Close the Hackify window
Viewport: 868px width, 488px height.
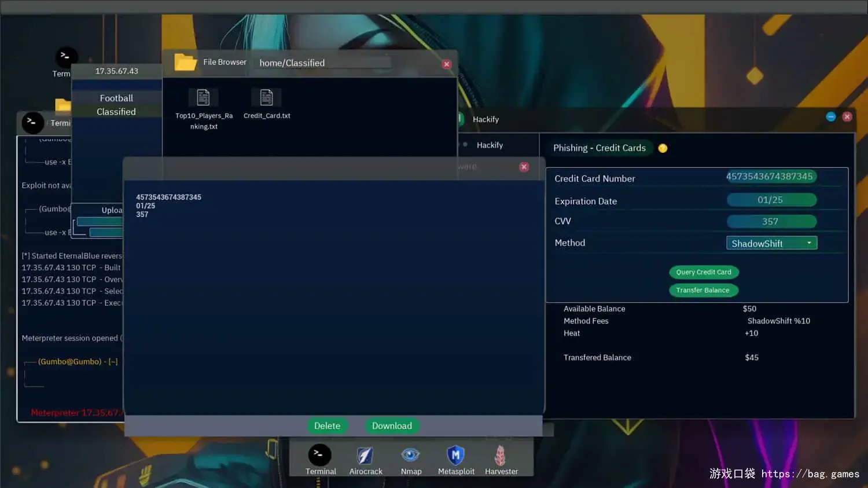[847, 117]
